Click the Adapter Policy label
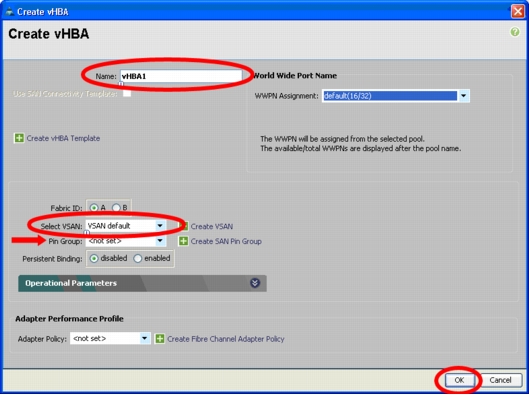Screen dimensions: 529x395 coord(42,339)
